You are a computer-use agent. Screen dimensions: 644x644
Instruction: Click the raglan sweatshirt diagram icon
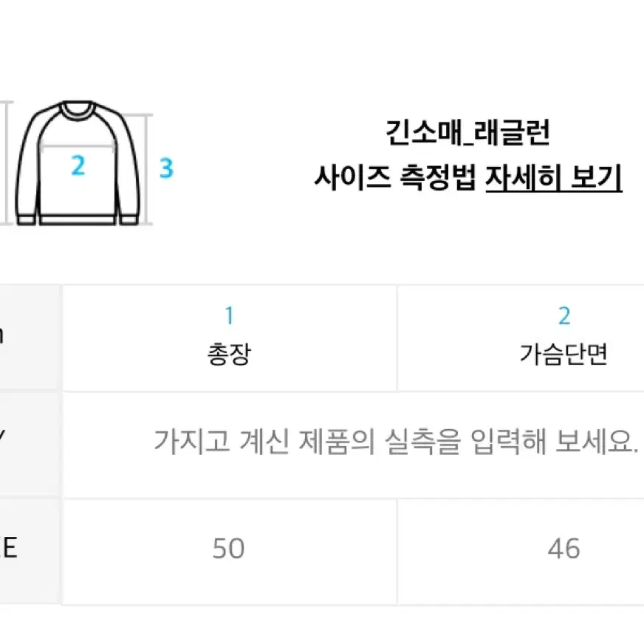[x=78, y=162]
